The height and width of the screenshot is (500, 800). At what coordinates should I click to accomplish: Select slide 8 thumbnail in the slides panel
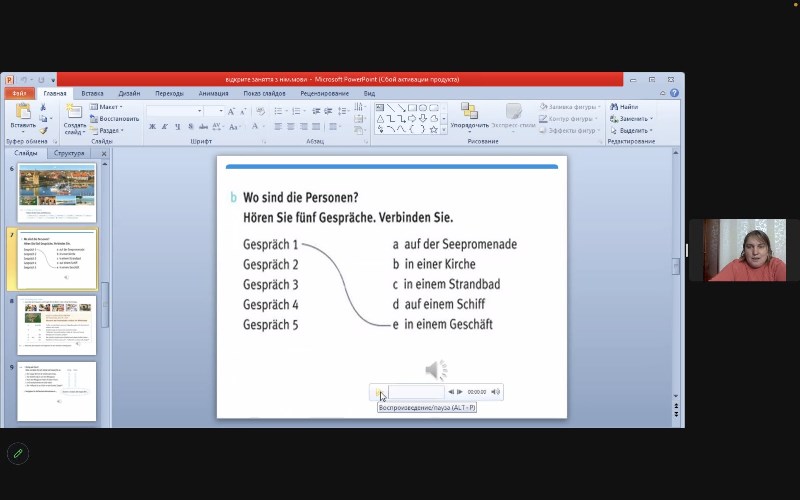[x=57, y=325]
